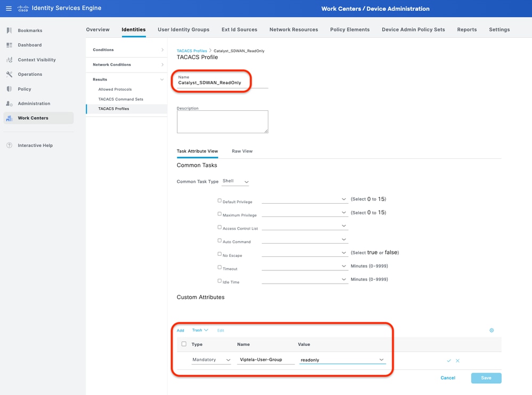Click the Save button
This screenshot has height=395, width=532.
click(486, 378)
